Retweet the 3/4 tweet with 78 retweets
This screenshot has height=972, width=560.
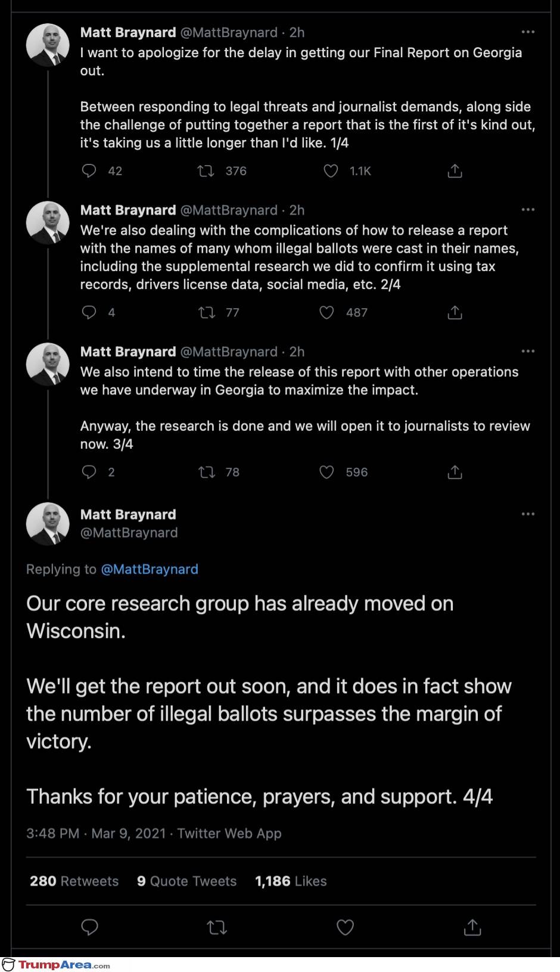206,472
